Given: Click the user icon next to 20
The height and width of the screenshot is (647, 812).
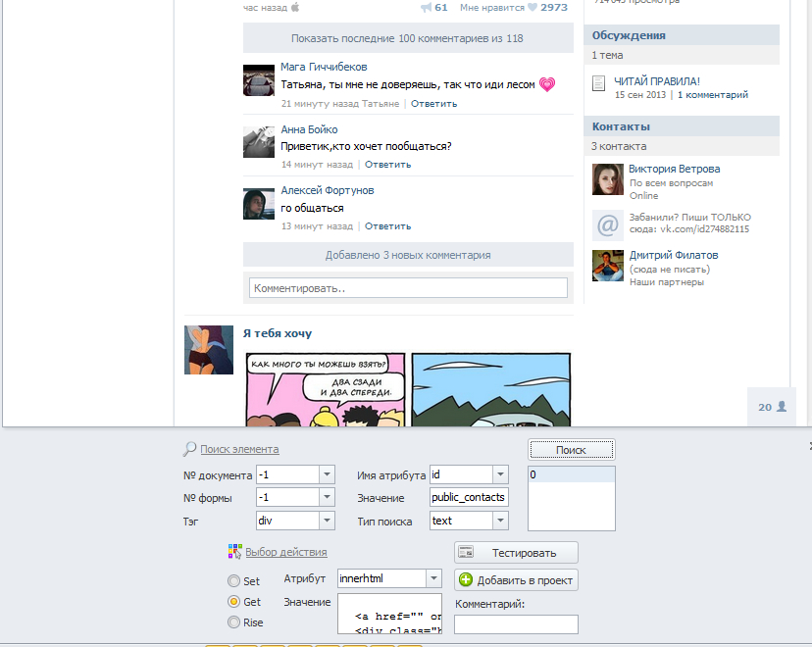Looking at the screenshot, I should point(782,406).
